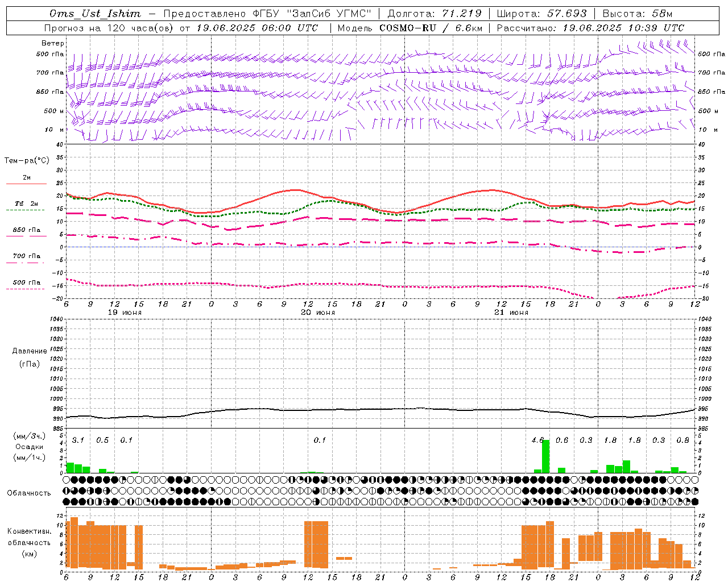Click the "Осадки" precipitation label
Screen dimensions: 728x582
[x=30, y=447]
